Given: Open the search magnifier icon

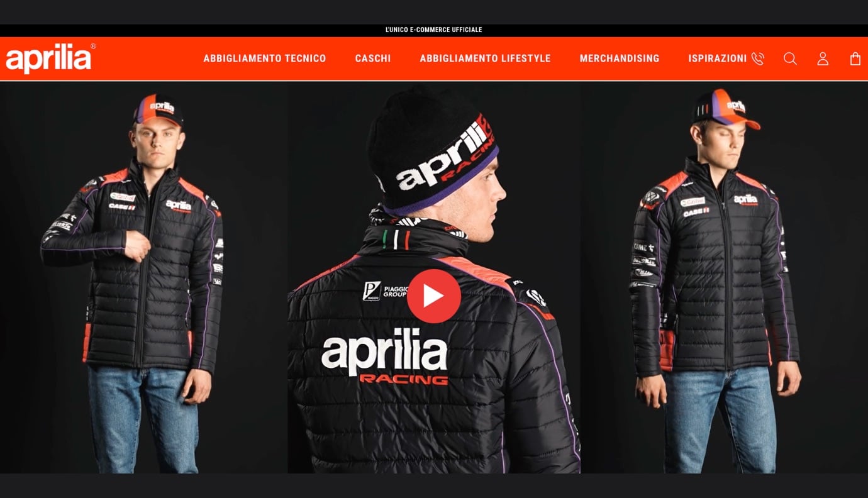Looking at the screenshot, I should (790, 58).
